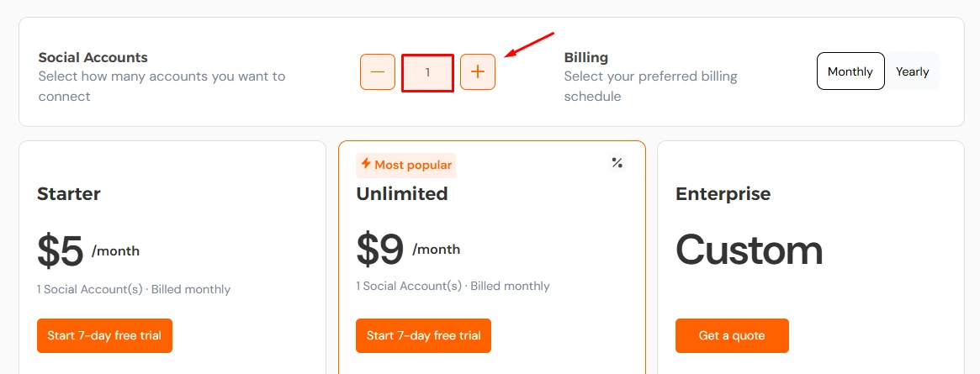
Task: Start 7-day free trial for Starter plan
Action: tap(104, 336)
